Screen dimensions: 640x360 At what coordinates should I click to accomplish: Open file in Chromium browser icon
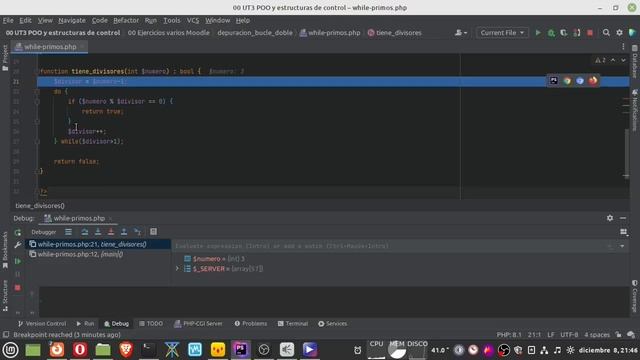pos(580,81)
